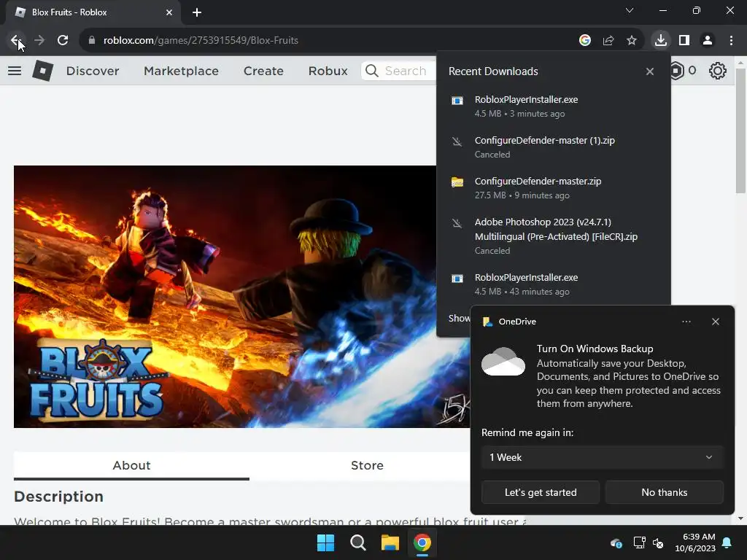Image resolution: width=747 pixels, height=560 pixels.
Task: Open the clock showing 6:39 AM
Action: (x=695, y=542)
